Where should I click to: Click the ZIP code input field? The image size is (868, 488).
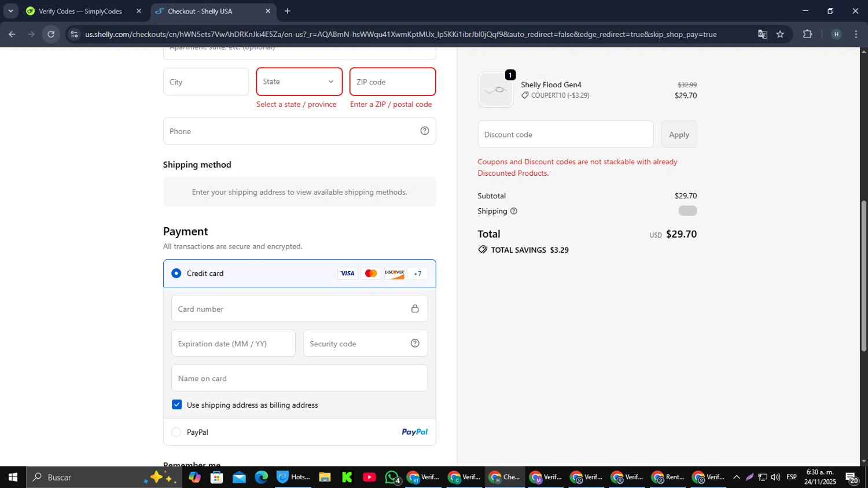tap(393, 82)
